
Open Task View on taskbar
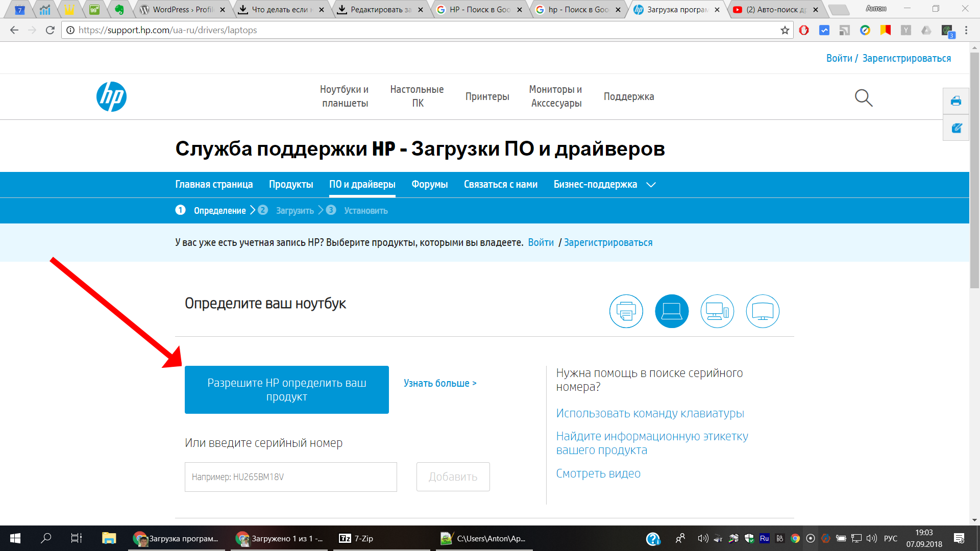tap(77, 538)
